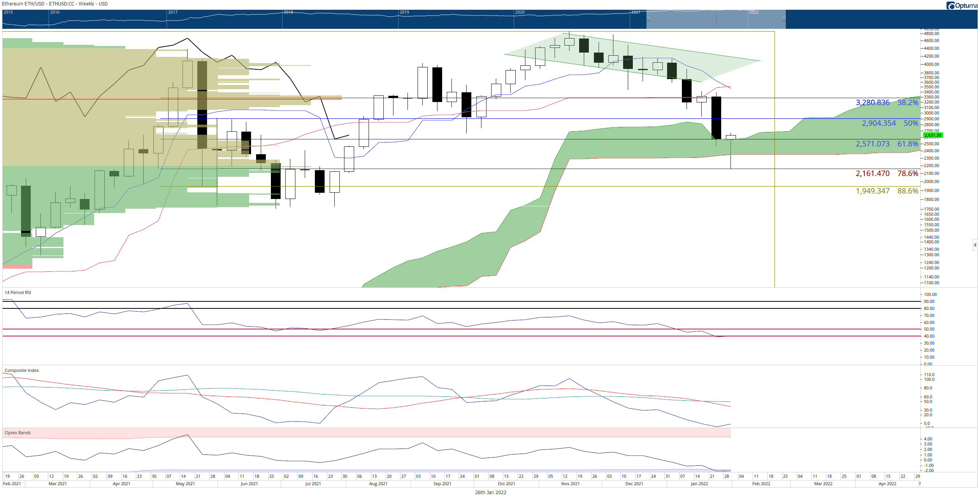This screenshot has width=980, height=500.
Task: Click 2015 in the overview timeline
Action: (x=8, y=12)
